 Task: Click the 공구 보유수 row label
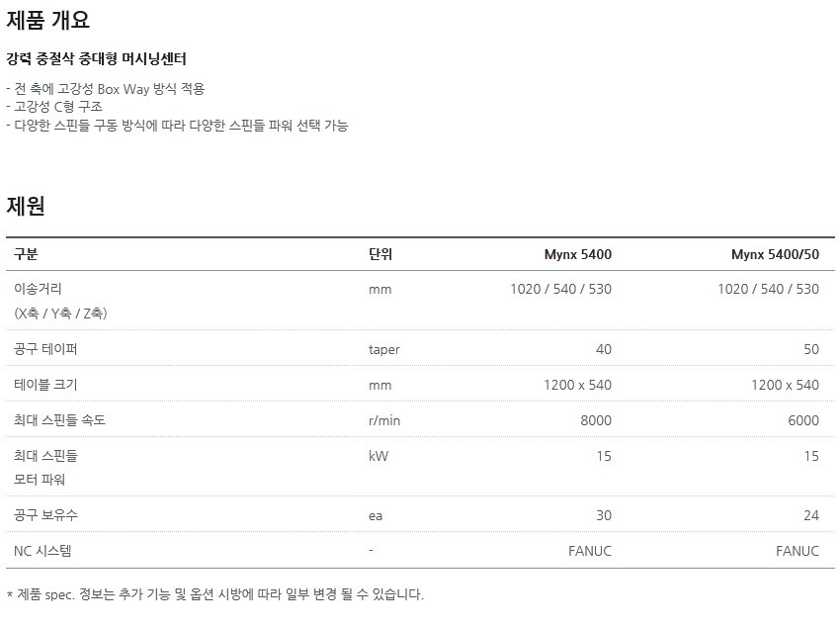pyautogui.click(x=45, y=515)
